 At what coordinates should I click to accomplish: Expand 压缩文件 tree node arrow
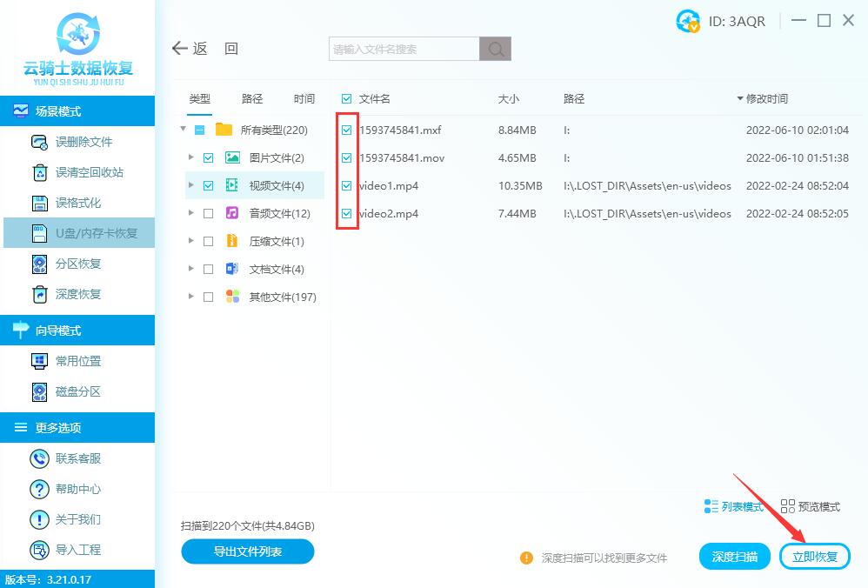(191, 240)
